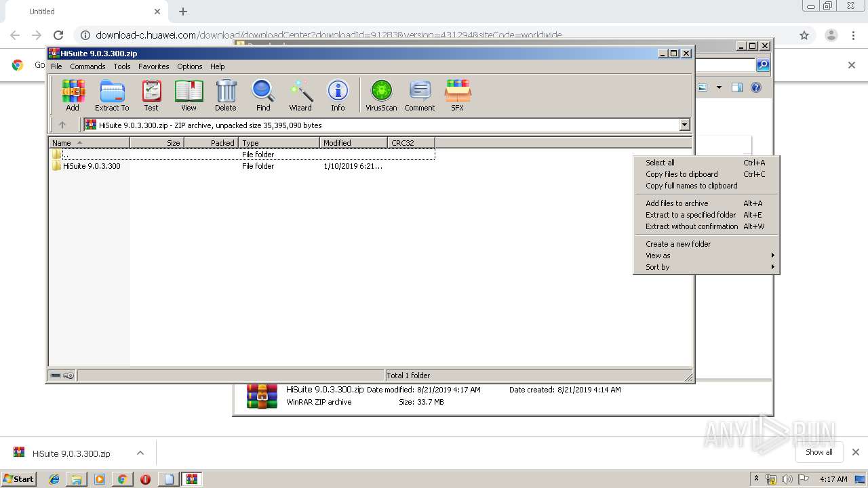
Task: Open the File menu
Action: pyautogui.click(x=56, y=66)
